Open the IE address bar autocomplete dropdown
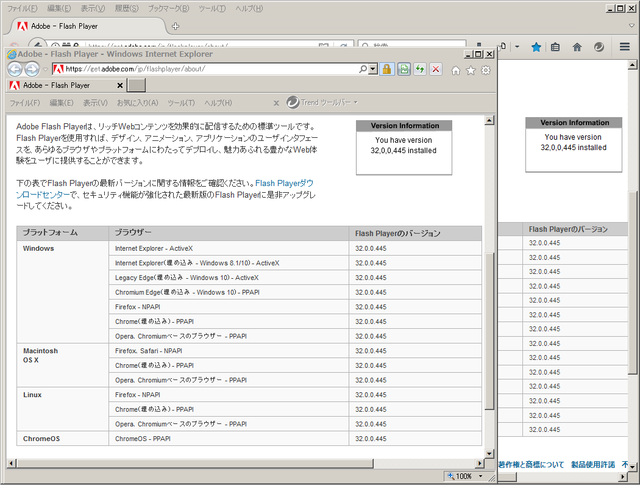This screenshot has width=640, height=485. click(x=373, y=69)
